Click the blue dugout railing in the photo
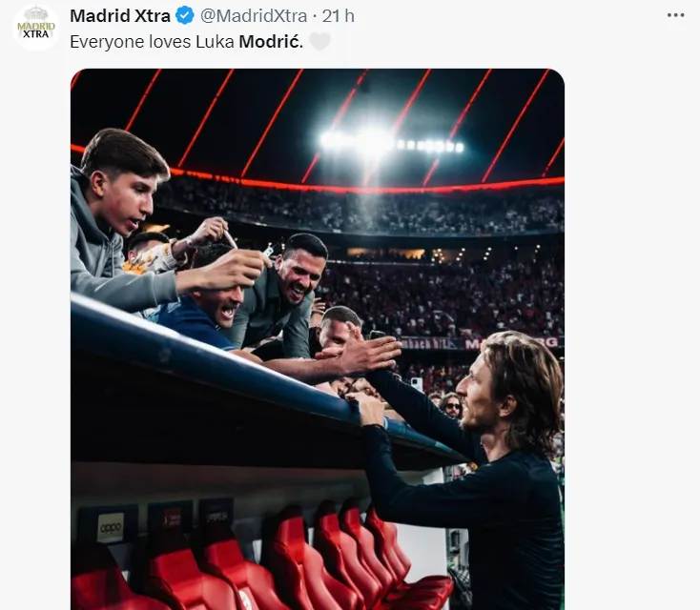This screenshot has width=700, height=610. click(238, 372)
